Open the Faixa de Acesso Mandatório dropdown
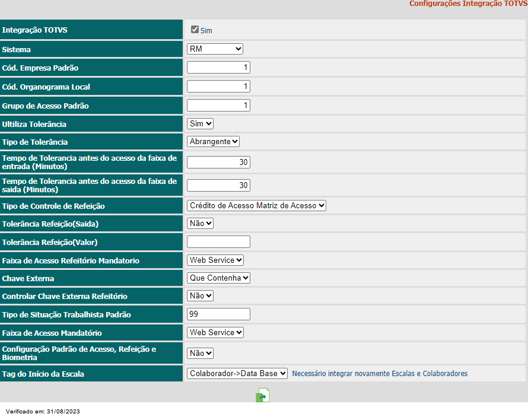This screenshot has height=420, width=528. [215, 332]
